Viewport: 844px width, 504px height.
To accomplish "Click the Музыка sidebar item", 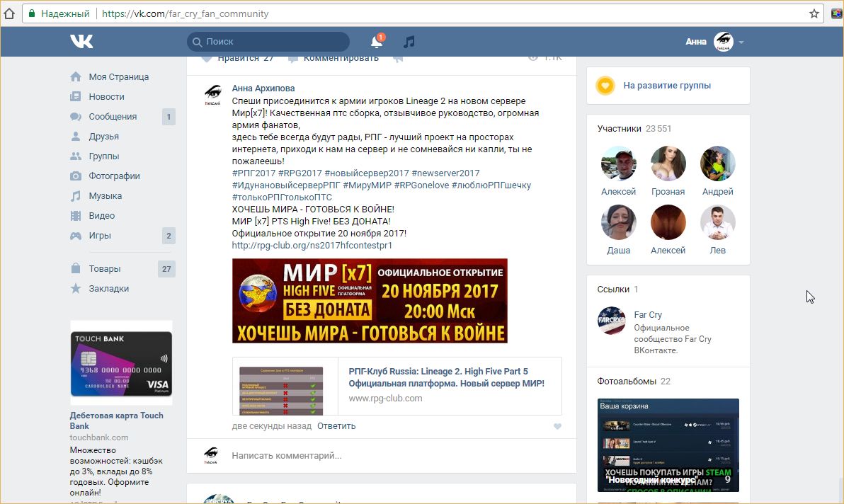I will [105, 196].
